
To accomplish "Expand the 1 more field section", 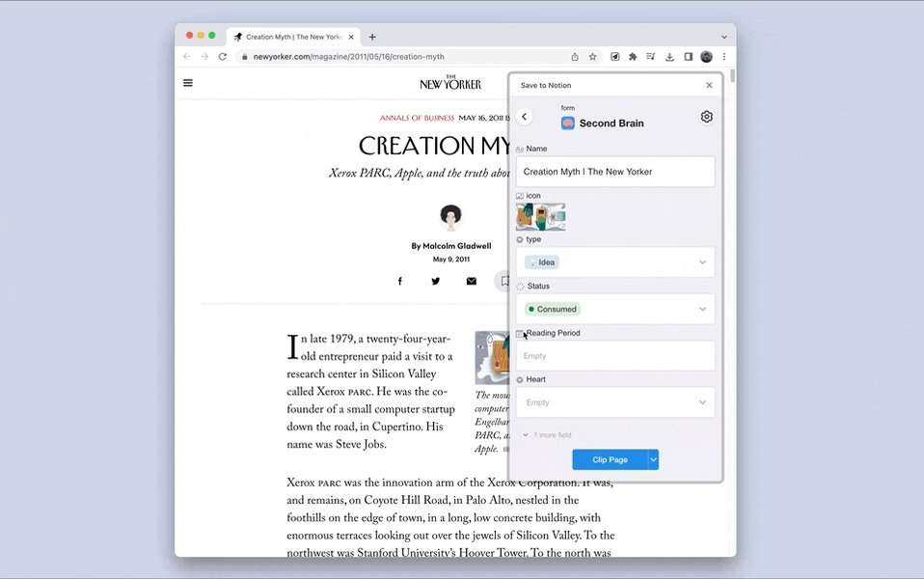I will click(x=547, y=435).
